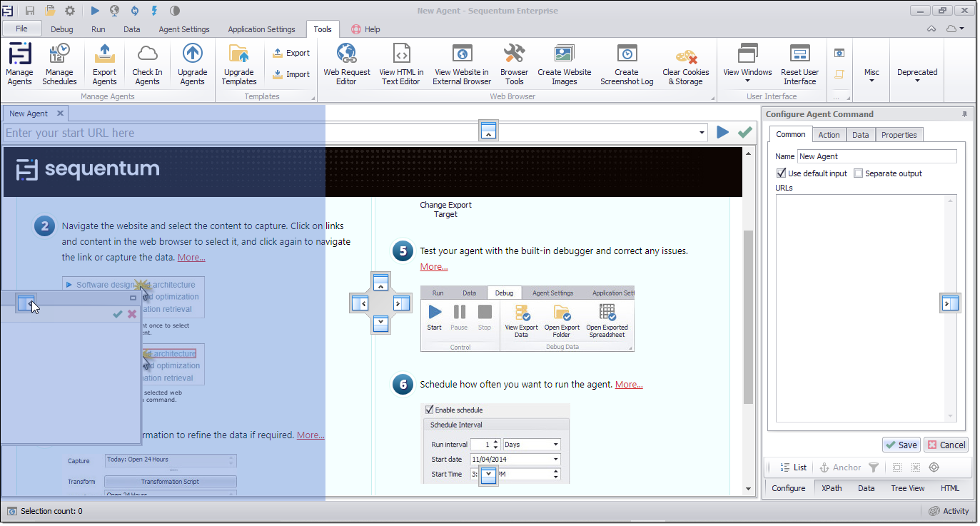Click the browser vertical scrollbar thumb

click(x=748, y=318)
